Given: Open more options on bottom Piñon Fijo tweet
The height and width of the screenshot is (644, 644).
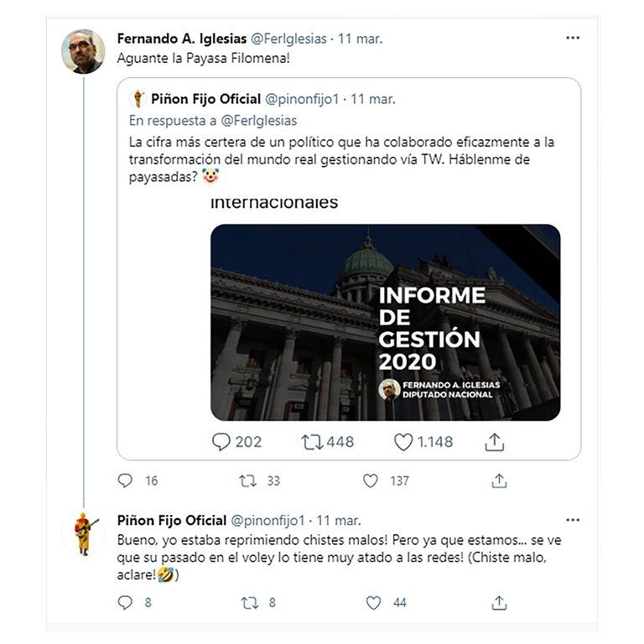Looking at the screenshot, I should 573,520.
